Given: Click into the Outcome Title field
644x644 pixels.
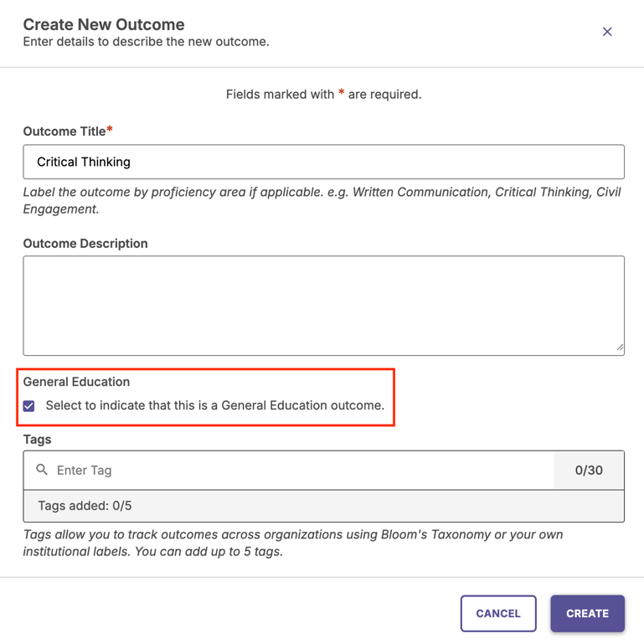Looking at the screenshot, I should pos(323,162).
